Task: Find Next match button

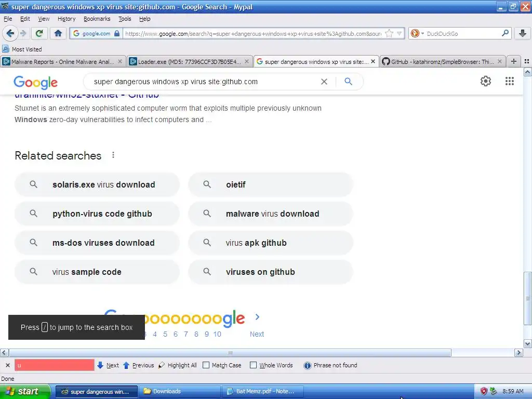Action: click(x=108, y=365)
